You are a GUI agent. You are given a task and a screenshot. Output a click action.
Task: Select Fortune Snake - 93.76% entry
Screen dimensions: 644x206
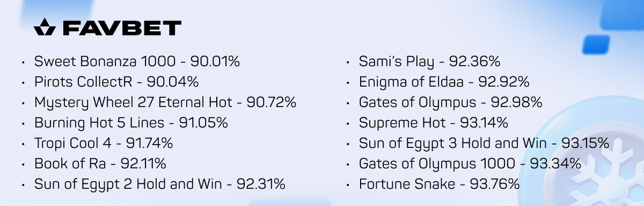(439, 184)
